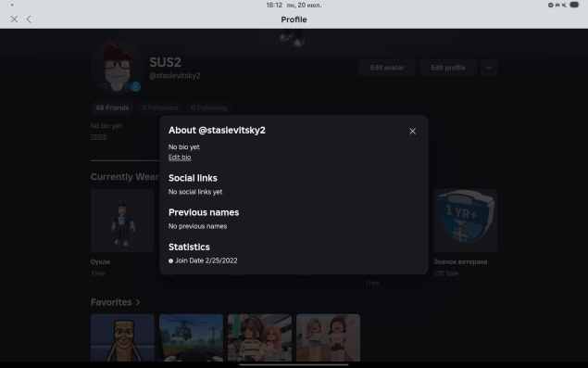Image resolution: width=588 pixels, height=368 pixels.
Task: View the 0 Following tab
Action: tap(209, 108)
